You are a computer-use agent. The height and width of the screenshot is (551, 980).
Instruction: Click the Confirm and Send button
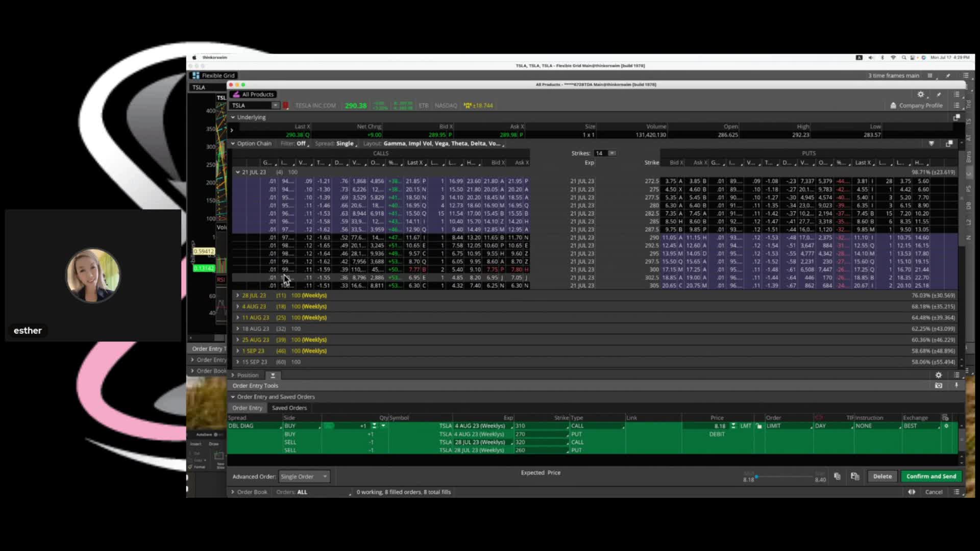pyautogui.click(x=931, y=477)
